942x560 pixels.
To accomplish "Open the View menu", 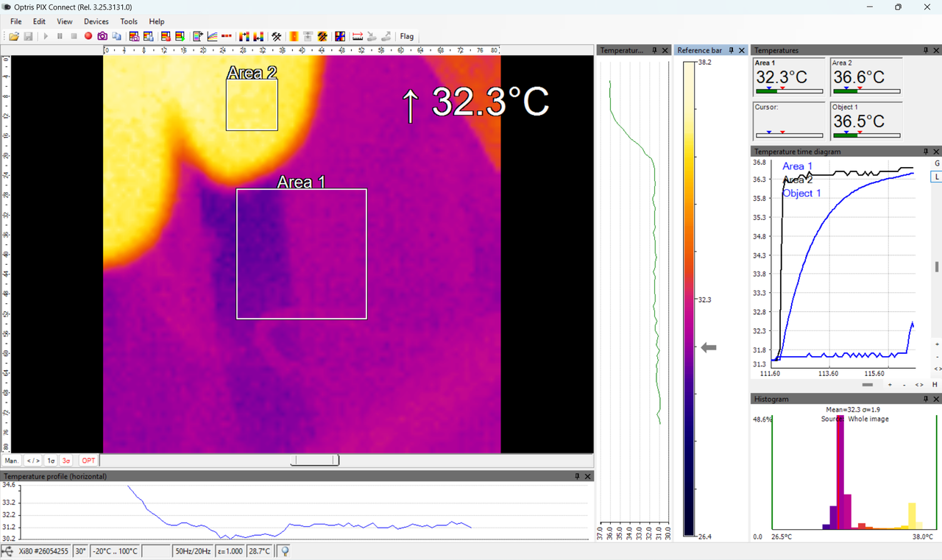I will click(65, 21).
